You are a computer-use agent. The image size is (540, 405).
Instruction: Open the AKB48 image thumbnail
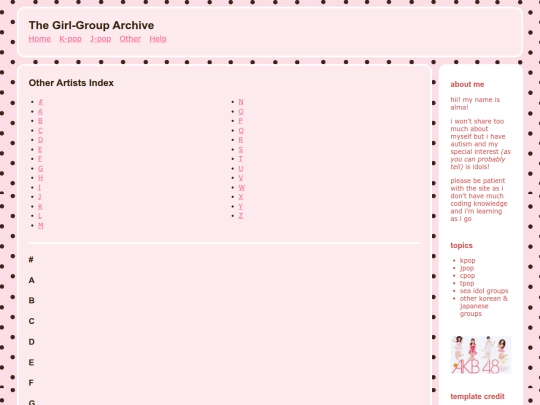click(x=481, y=355)
